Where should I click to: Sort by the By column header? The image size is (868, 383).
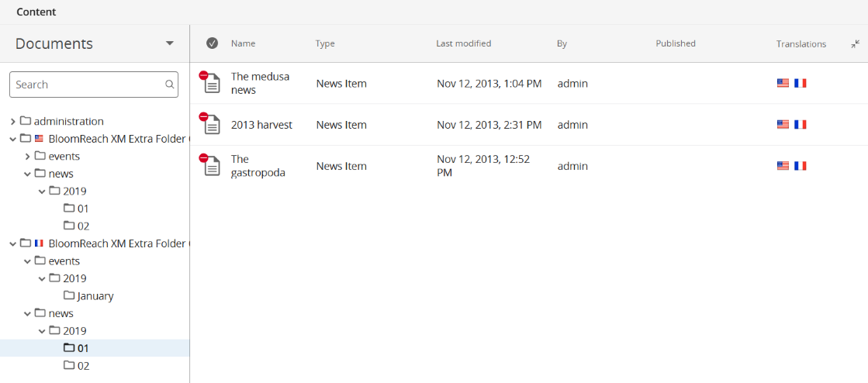562,43
